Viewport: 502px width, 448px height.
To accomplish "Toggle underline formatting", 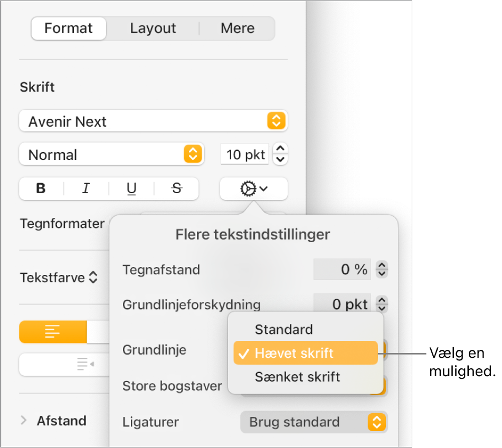I will click(131, 189).
